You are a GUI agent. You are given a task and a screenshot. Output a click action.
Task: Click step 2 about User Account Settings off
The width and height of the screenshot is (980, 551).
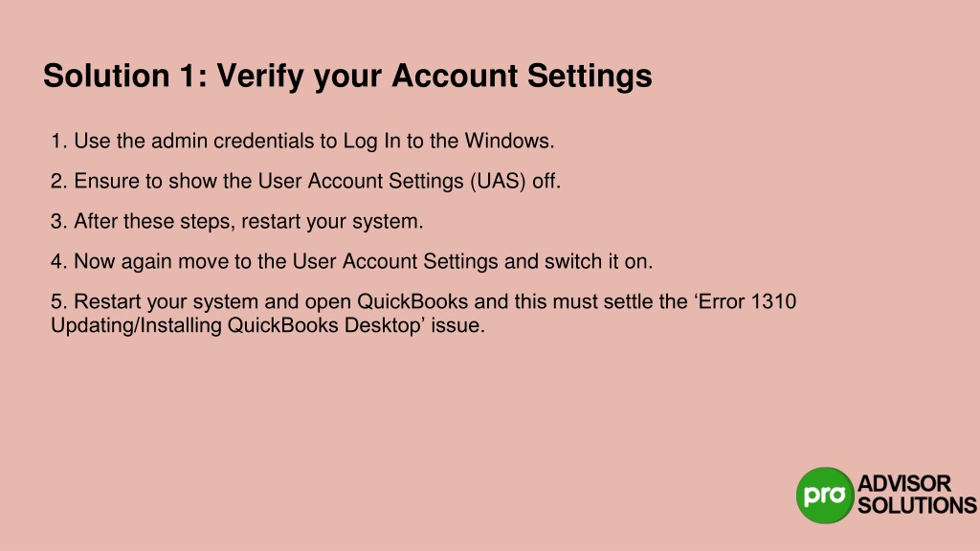pos(305,181)
